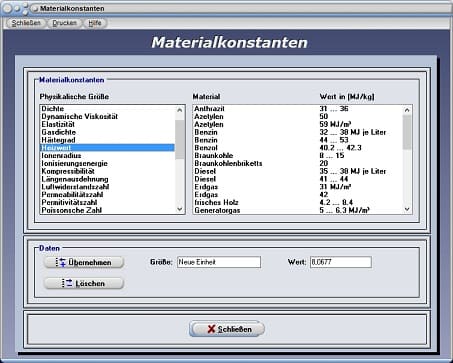
Task: Select the Anthrazit row in the Material list
Action: click(x=298, y=109)
